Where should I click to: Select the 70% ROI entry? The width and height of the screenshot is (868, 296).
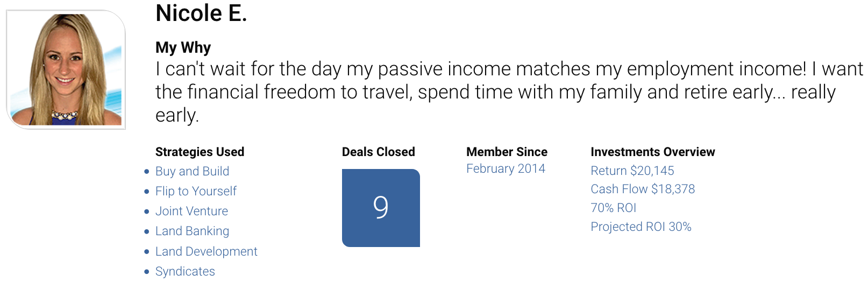(x=613, y=208)
